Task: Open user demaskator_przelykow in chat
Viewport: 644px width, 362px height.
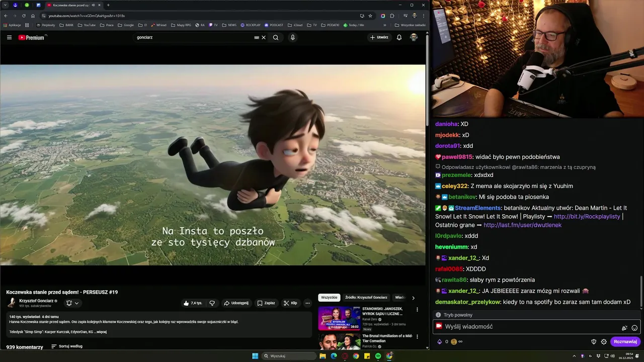Action: coord(468,302)
